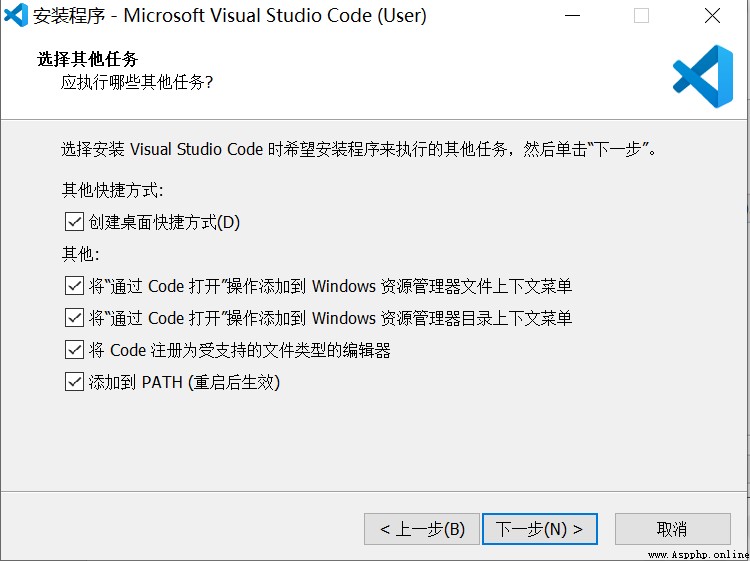Close the installer window
Screen dimensions: 750x561
712,16
